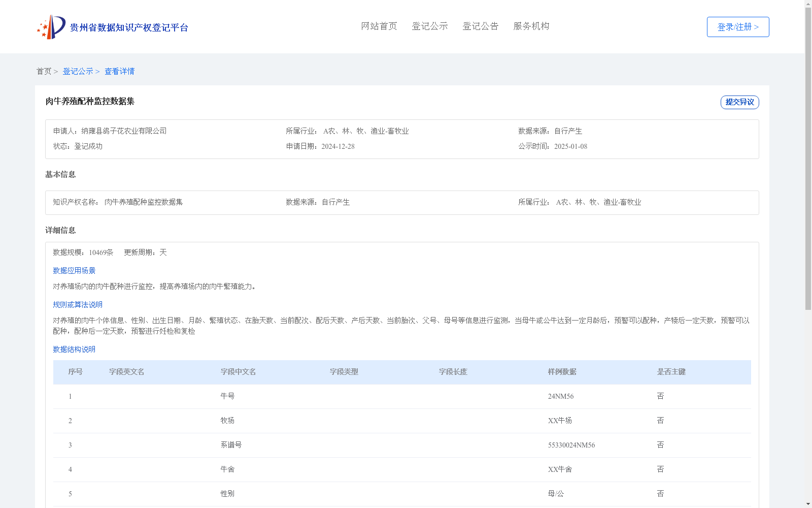Click sample data 24NM56
The image size is (812, 508).
(561, 396)
